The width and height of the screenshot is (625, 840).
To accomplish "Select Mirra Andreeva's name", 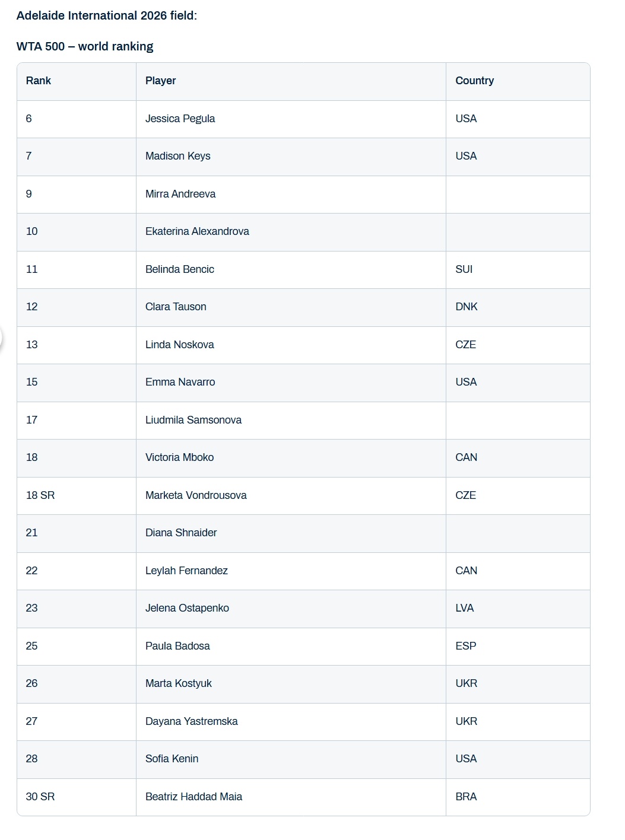I will click(180, 194).
